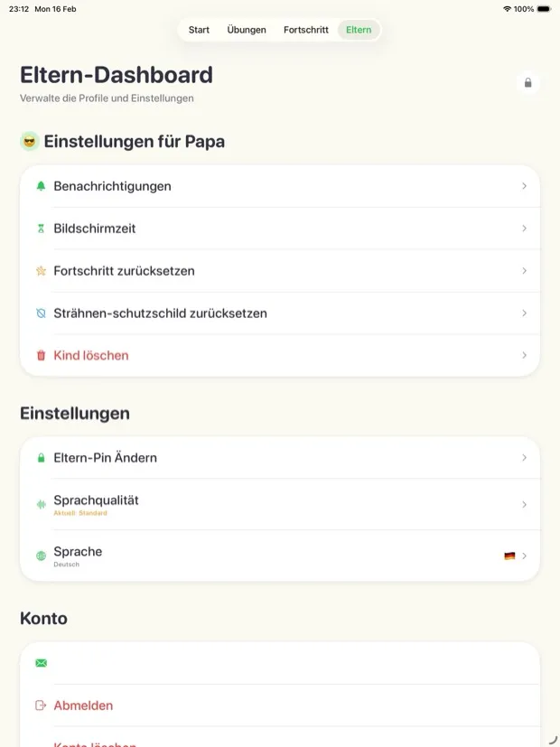Click the emoji avatar next to Einstellungen für Papa
Viewport: 560px width, 747px height.
point(29,141)
